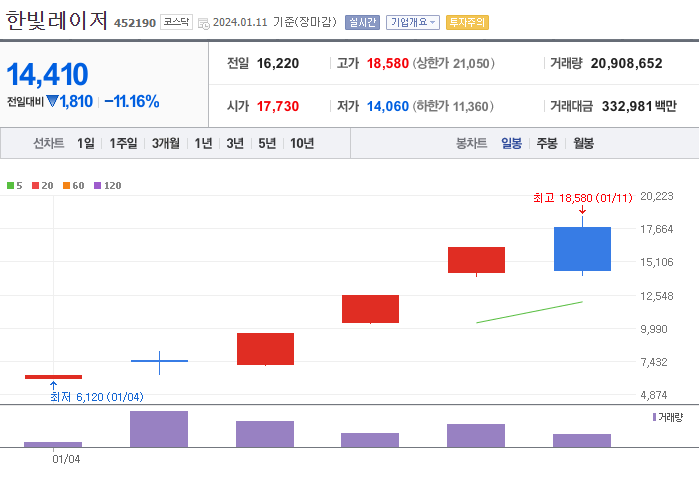This screenshot has height=487, width=699.
Task: Click the green 5-day moving average line
Action: [530, 312]
